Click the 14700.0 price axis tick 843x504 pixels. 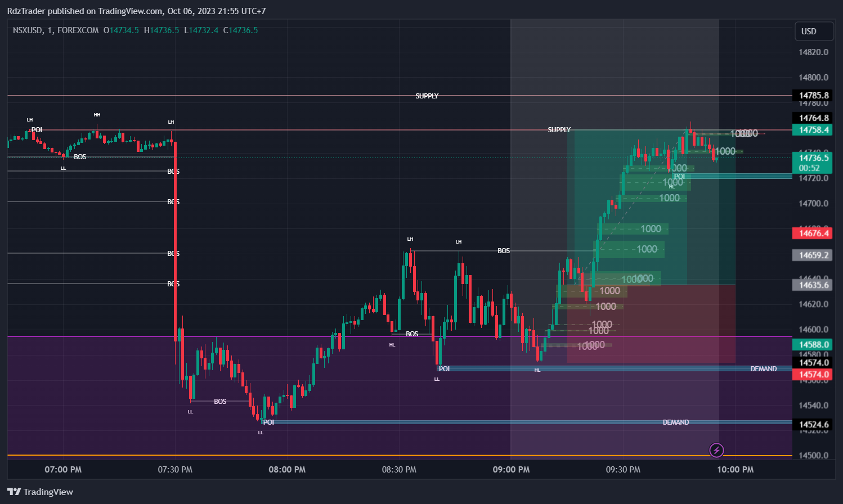[814, 204]
